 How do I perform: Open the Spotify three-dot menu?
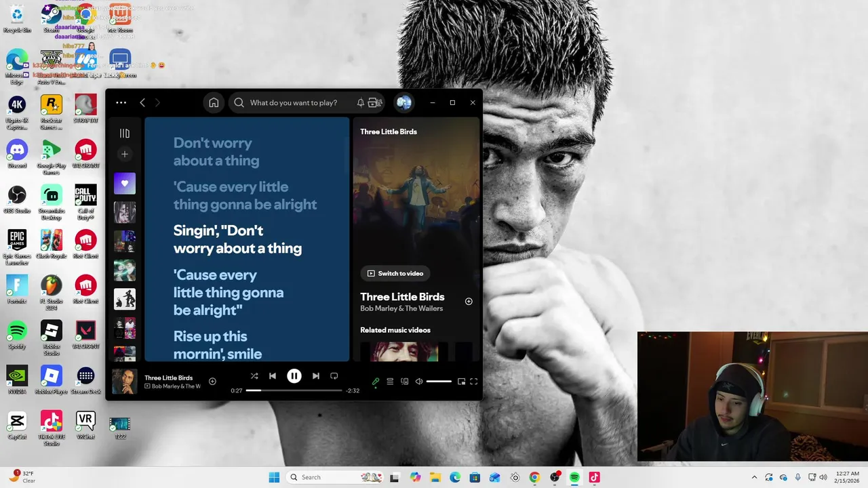pyautogui.click(x=121, y=103)
